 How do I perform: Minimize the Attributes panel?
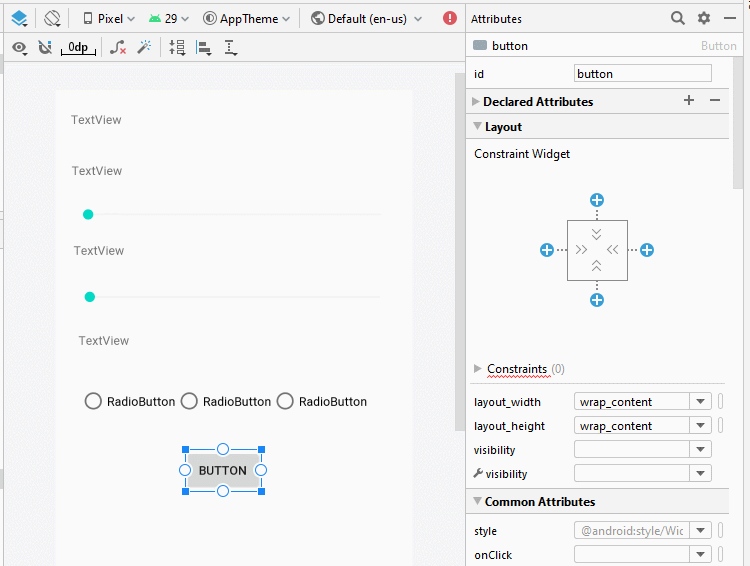[x=729, y=18]
